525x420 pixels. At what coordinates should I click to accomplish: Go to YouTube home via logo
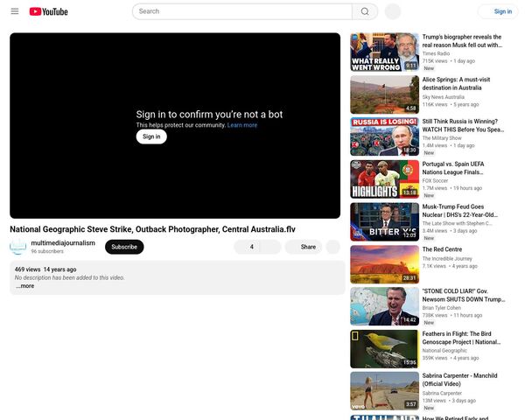click(x=48, y=11)
